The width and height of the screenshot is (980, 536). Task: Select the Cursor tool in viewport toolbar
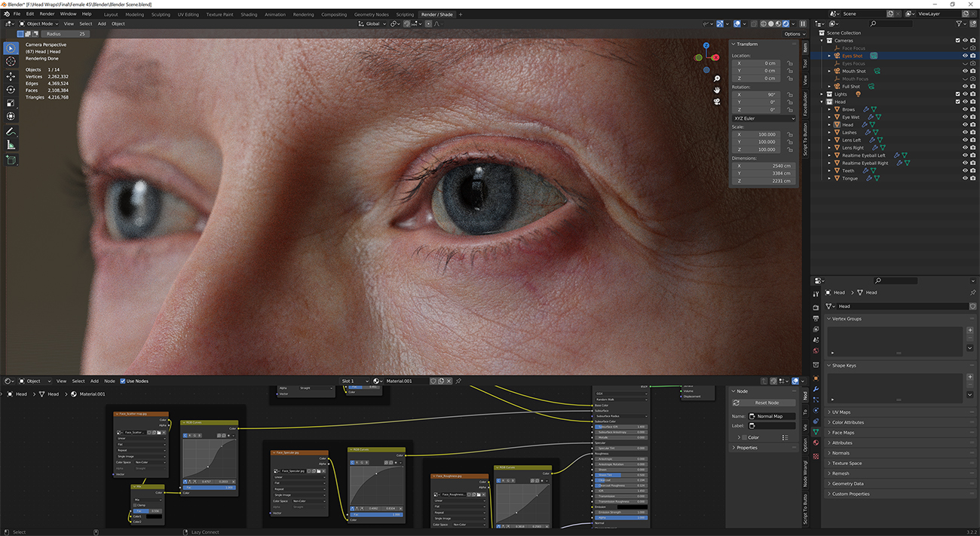pos(11,61)
